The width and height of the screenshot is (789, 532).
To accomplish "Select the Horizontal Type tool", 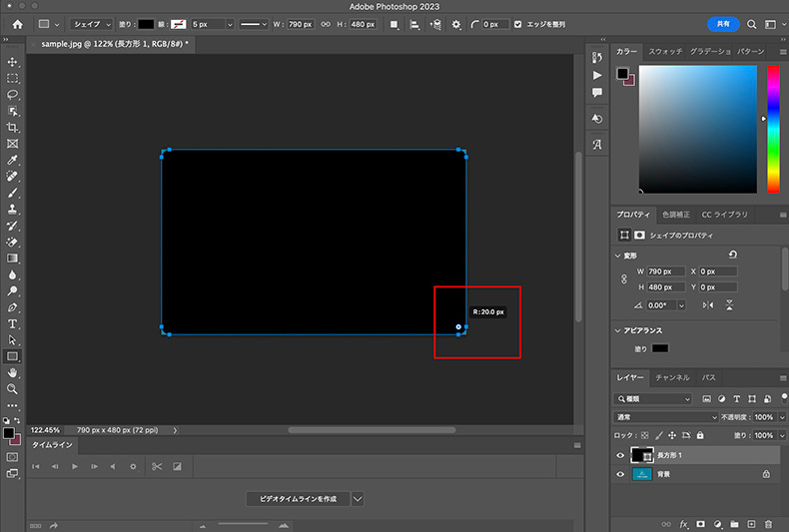I will coord(13,323).
